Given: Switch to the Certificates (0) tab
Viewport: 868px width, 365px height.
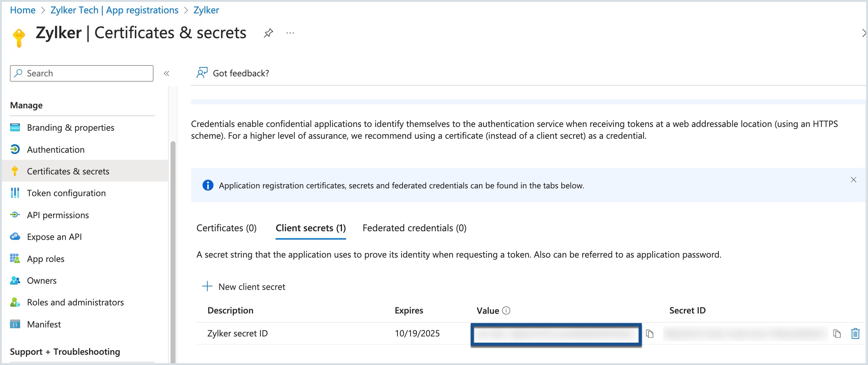Looking at the screenshot, I should tap(226, 228).
